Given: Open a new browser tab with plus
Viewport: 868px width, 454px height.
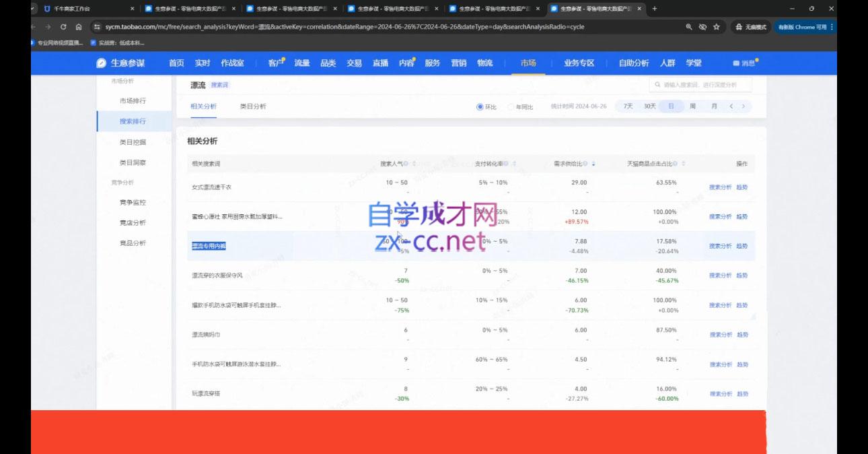Looking at the screenshot, I should coord(655,9).
